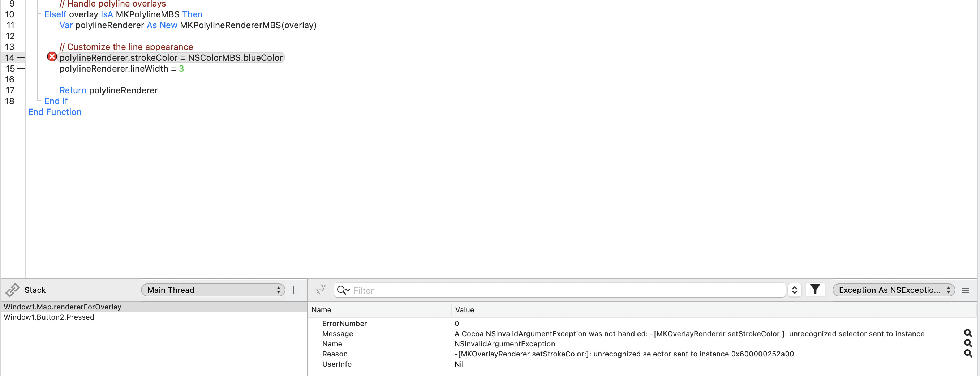
Task: Select Window1.Button2.Pressed stack frame
Action: pos(49,317)
